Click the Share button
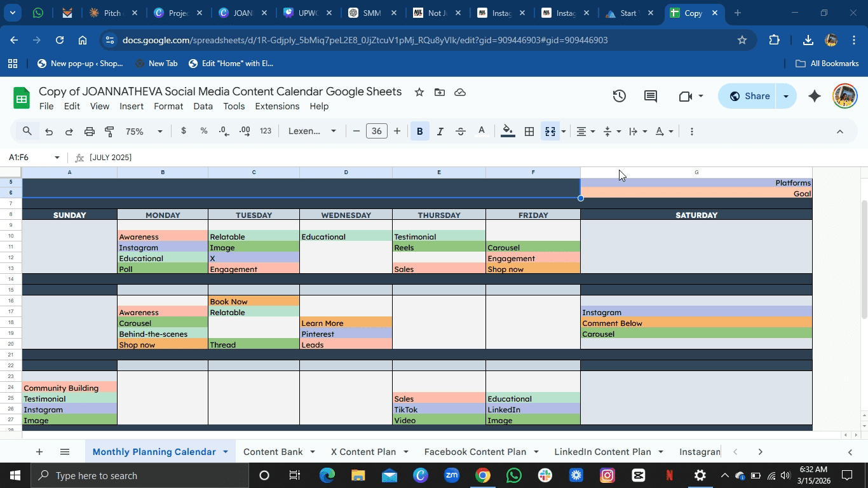 tap(749, 96)
